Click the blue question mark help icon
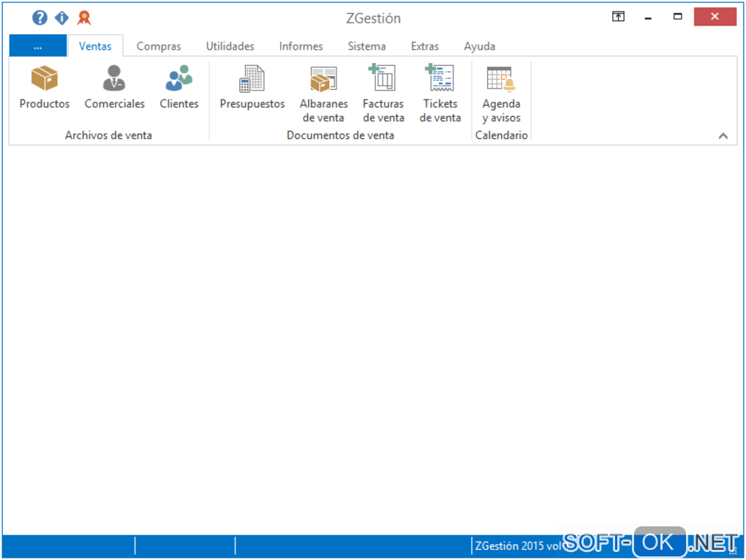This screenshot has height=560, width=746. [x=40, y=18]
